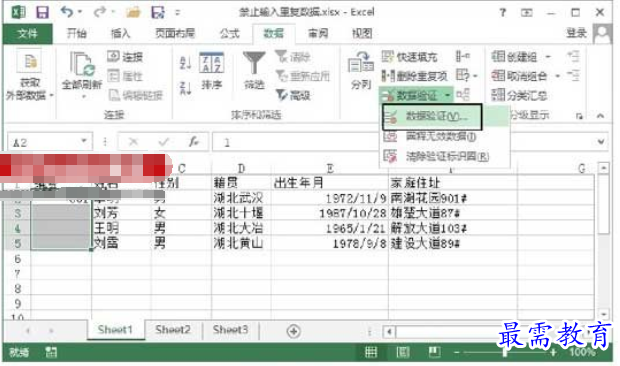Click Relationships icon beside Data Validation
Screen dimensions: 620x366
463,94
